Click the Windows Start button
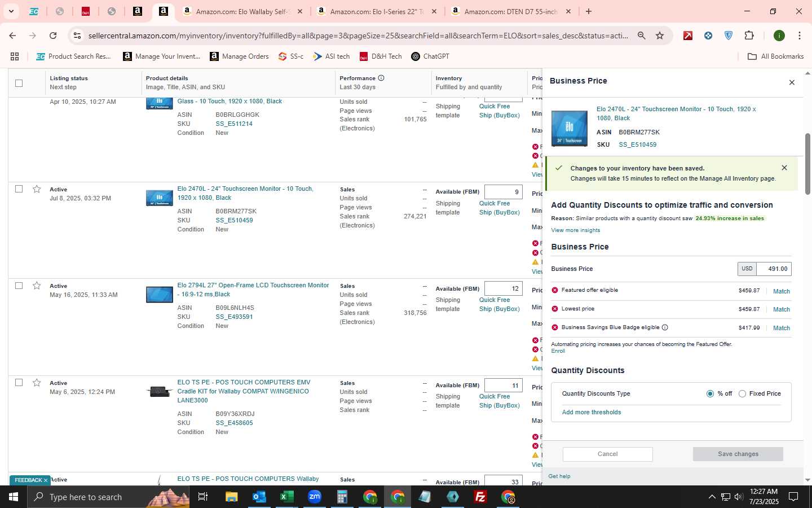Viewport: 812px width, 508px height. coord(14,497)
